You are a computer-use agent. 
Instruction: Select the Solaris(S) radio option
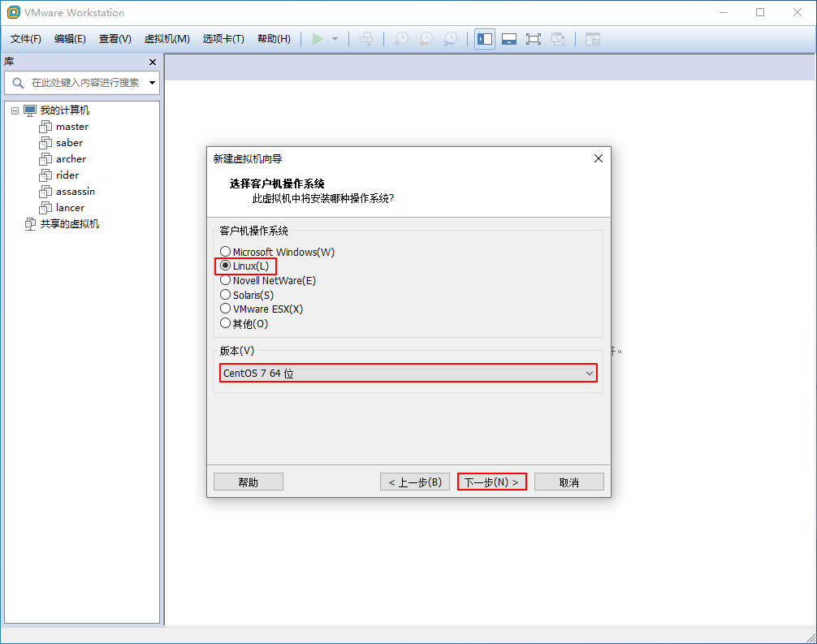click(226, 295)
